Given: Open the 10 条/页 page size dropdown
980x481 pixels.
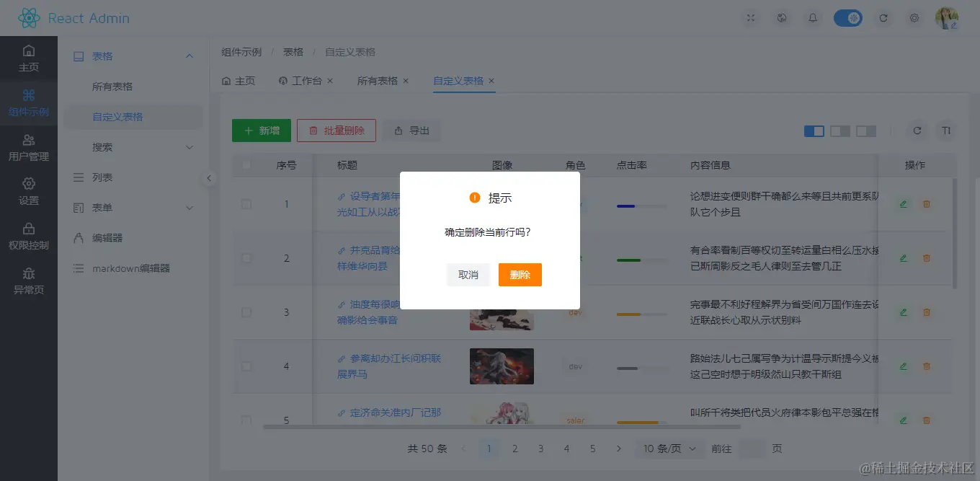Looking at the screenshot, I should pos(669,448).
